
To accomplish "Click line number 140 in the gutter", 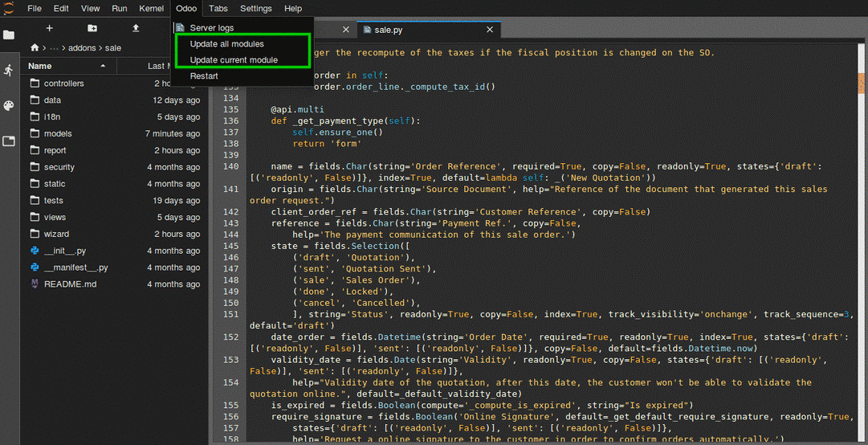I will [230, 166].
